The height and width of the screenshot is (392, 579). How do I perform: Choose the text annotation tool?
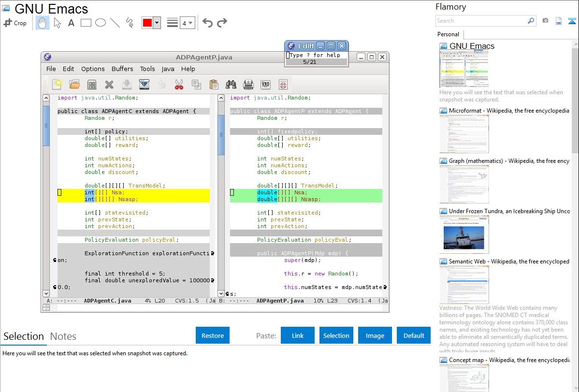point(71,23)
